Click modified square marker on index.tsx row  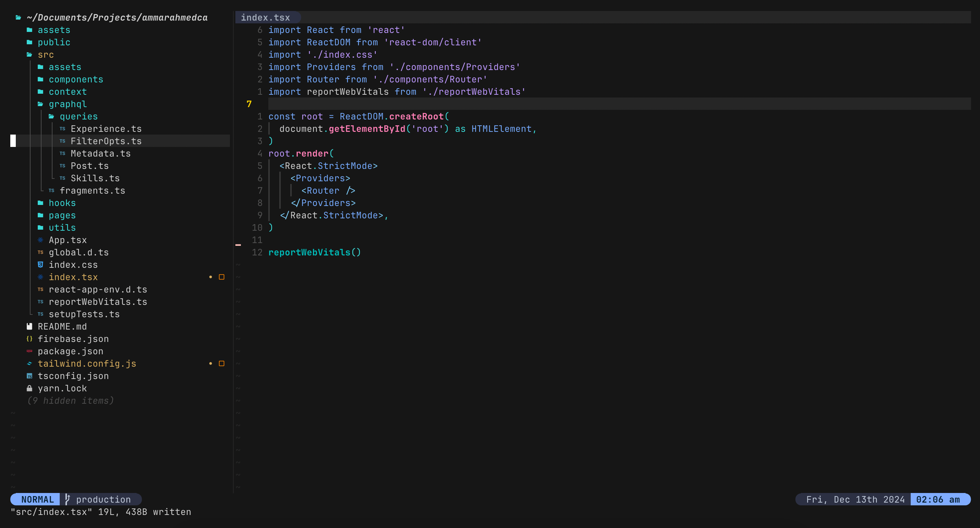click(221, 277)
